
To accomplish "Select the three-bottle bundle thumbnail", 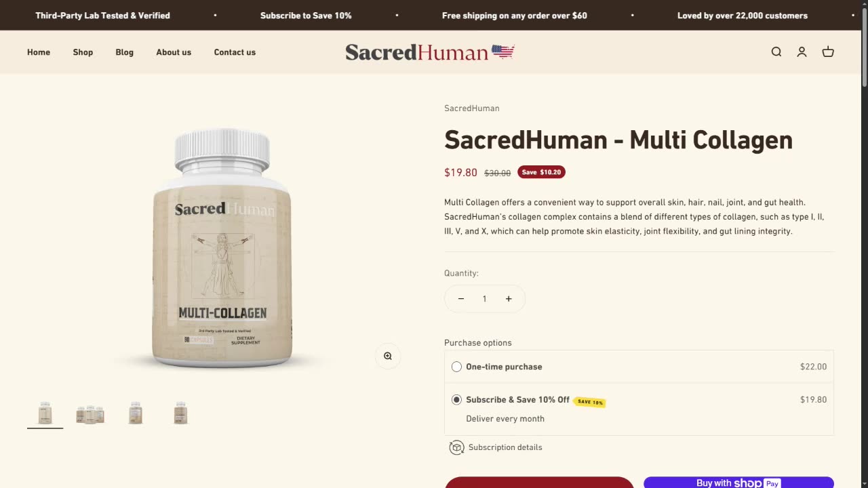I will tap(90, 413).
